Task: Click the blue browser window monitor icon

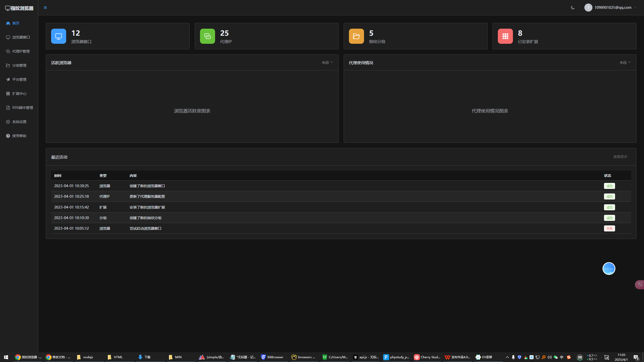Action: click(x=59, y=36)
